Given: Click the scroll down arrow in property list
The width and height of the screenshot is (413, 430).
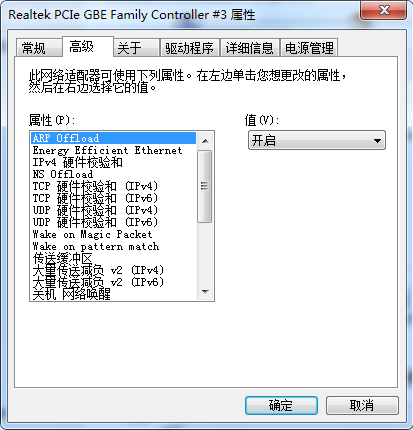Looking at the screenshot, I should tap(205, 292).
